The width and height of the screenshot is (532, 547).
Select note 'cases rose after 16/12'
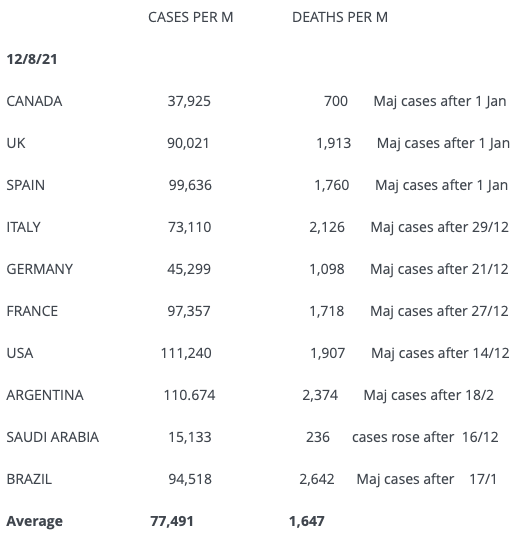(x=425, y=437)
